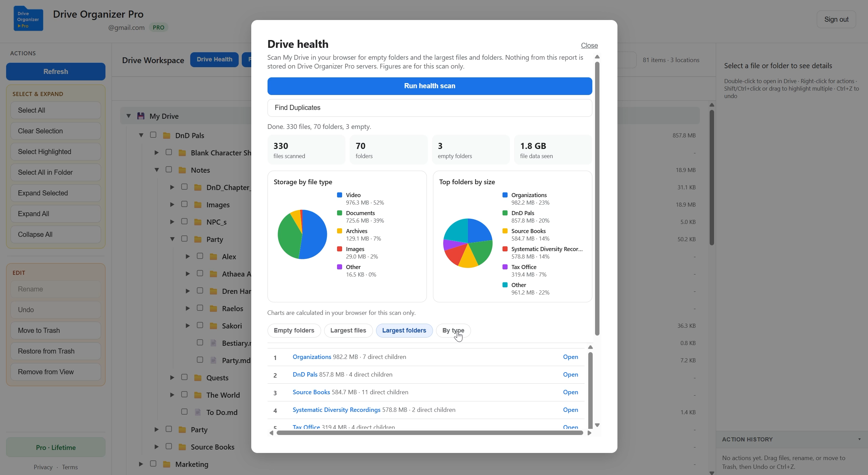Close the Drive health dialog
This screenshot has width=868, height=475.
(x=589, y=45)
